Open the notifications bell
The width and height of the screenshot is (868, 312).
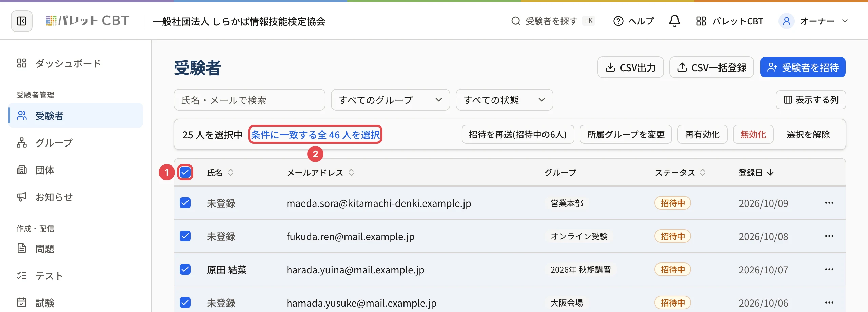pyautogui.click(x=674, y=21)
